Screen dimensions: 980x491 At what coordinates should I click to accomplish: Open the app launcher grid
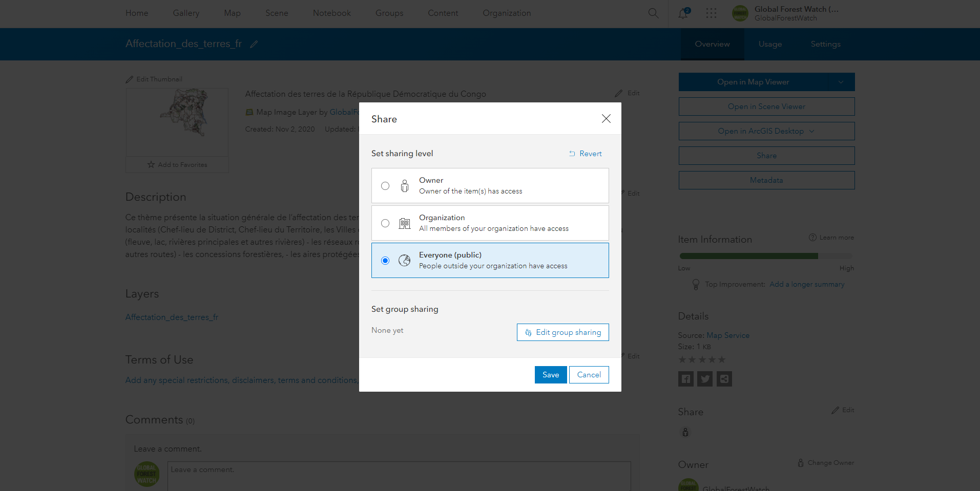(711, 14)
